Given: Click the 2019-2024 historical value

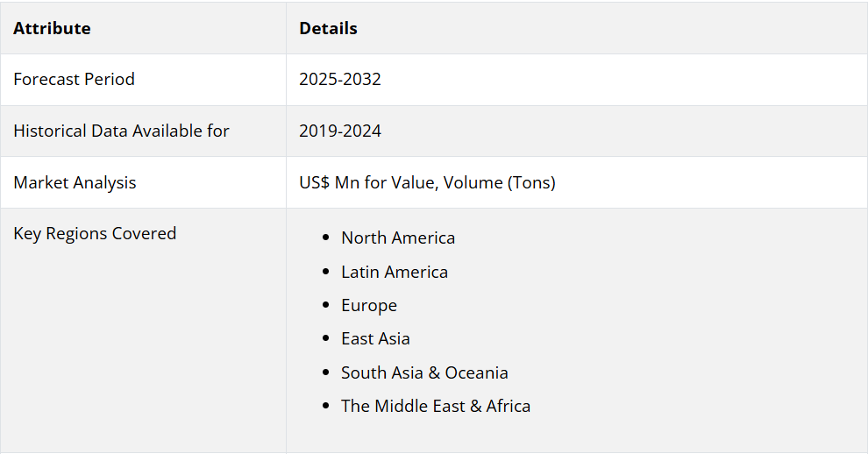Looking at the screenshot, I should 340,131.
